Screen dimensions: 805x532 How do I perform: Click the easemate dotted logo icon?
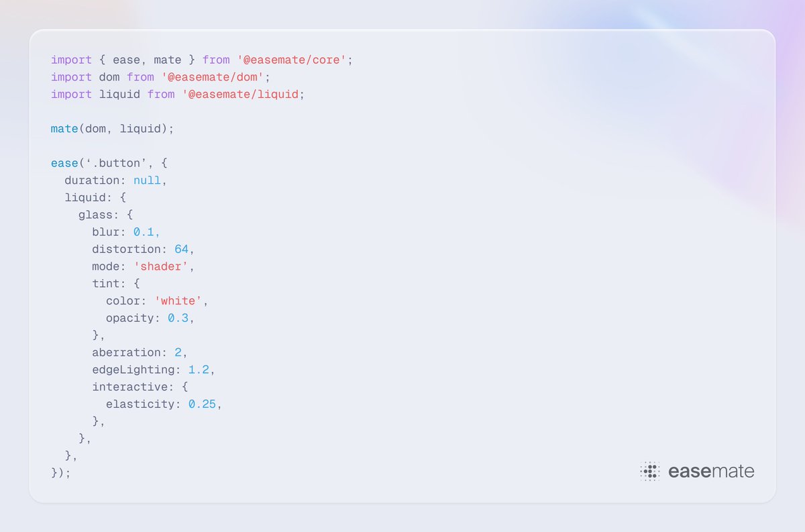coord(650,472)
